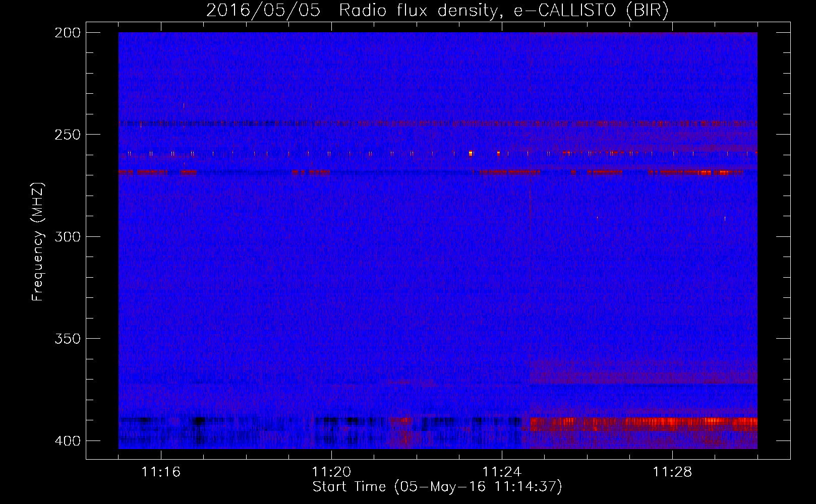Screen dimensions: 816x504
Task: Click the 350 frequency axis label
Action: [68, 339]
